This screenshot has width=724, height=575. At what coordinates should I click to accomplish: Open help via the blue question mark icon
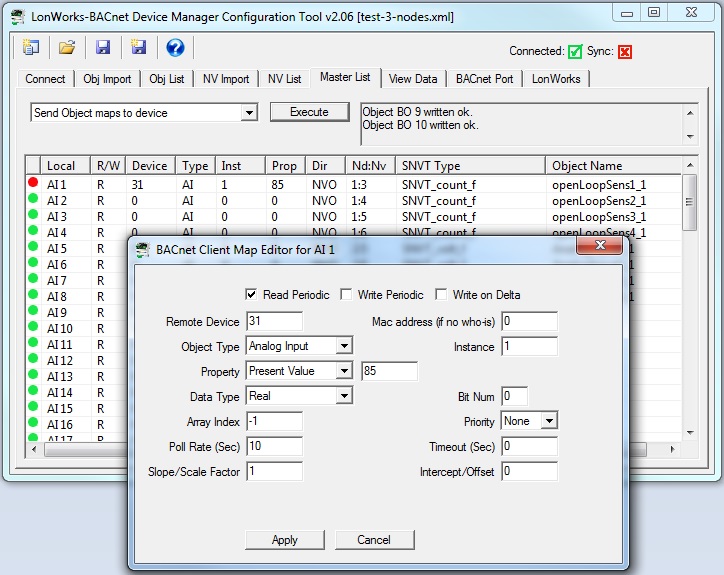coord(175,48)
